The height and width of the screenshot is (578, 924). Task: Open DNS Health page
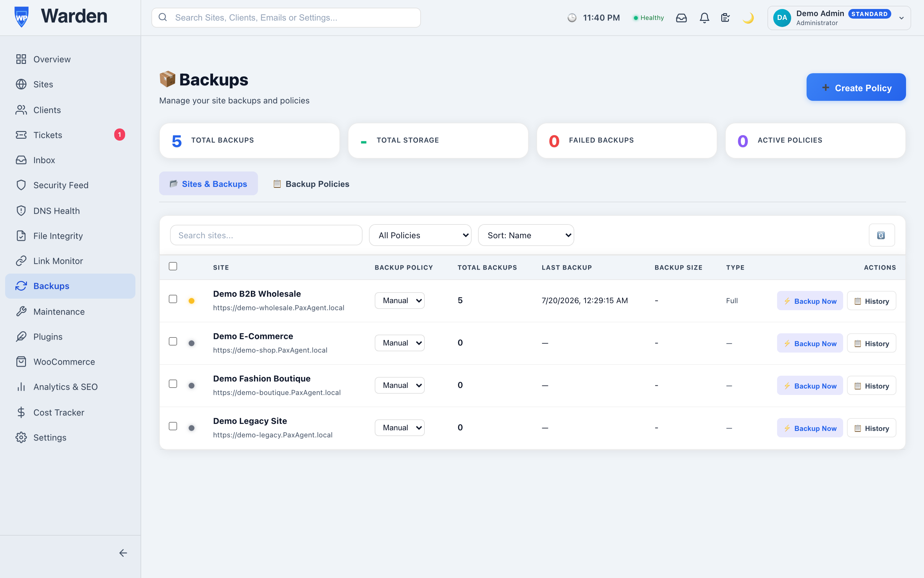(x=70, y=211)
